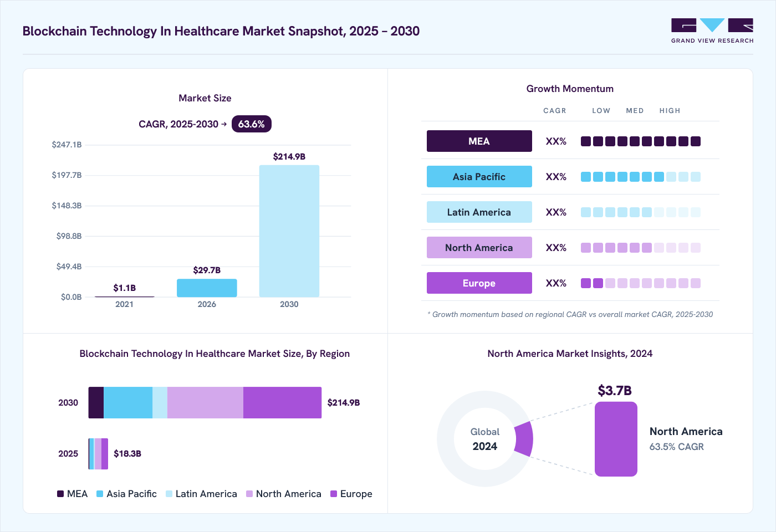Image resolution: width=776 pixels, height=532 pixels.
Task: Click the LOW column header
Action: pyautogui.click(x=601, y=111)
